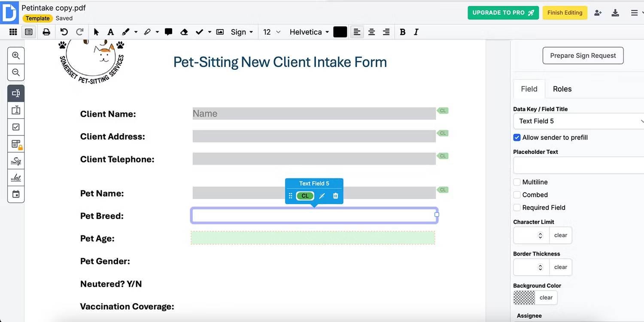Image resolution: width=644 pixels, height=322 pixels.
Task: Click the Placeholder Text input box
Action: point(577,165)
